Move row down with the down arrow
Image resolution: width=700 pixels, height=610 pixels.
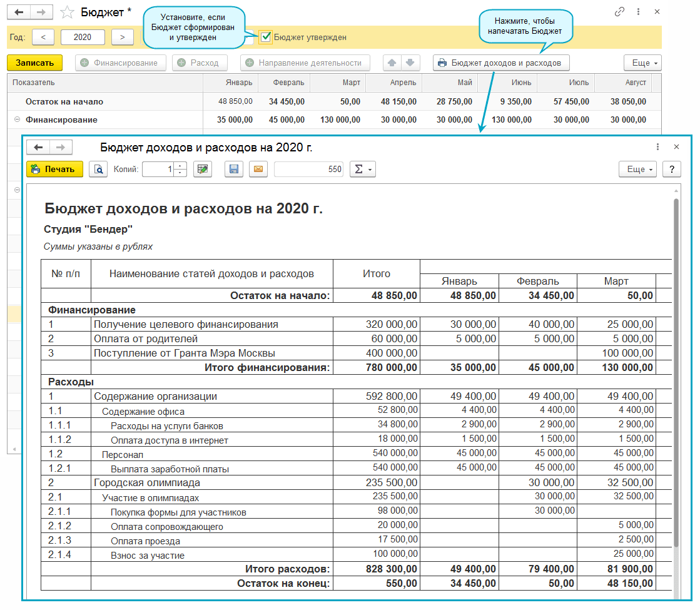pyautogui.click(x=409, y=63)
